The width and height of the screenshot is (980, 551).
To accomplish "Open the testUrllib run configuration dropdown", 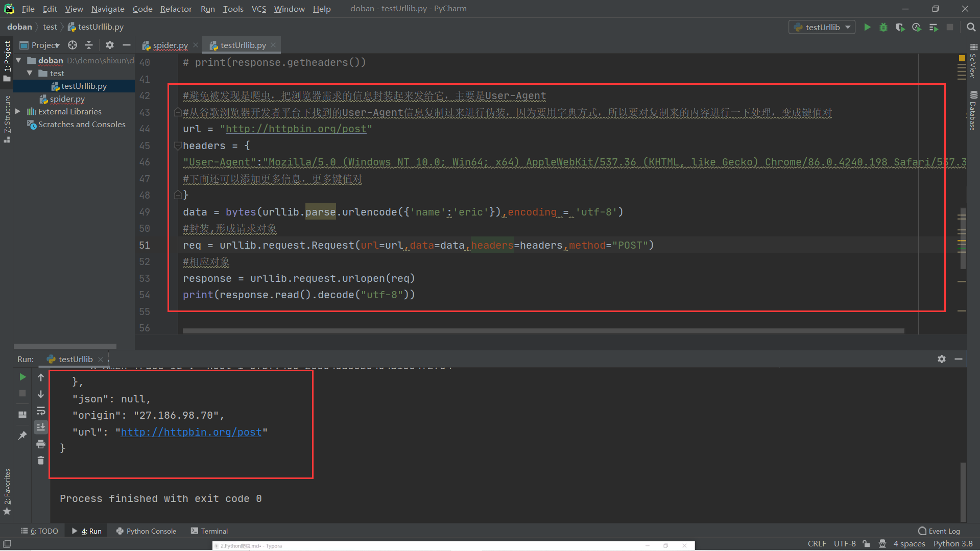I will (822, 27).
